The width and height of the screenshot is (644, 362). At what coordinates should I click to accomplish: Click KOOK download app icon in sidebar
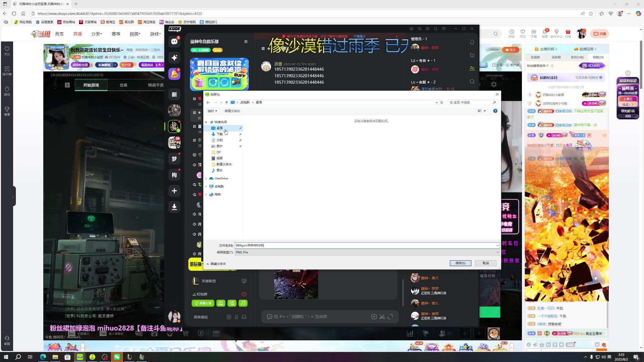tap(174, 207)
